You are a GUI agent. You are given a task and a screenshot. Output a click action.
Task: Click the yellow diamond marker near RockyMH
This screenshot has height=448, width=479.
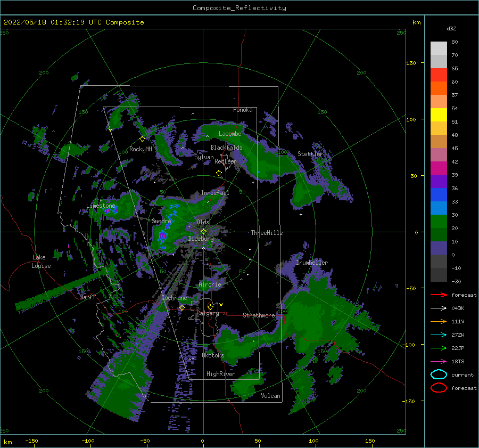pos(142,139)
